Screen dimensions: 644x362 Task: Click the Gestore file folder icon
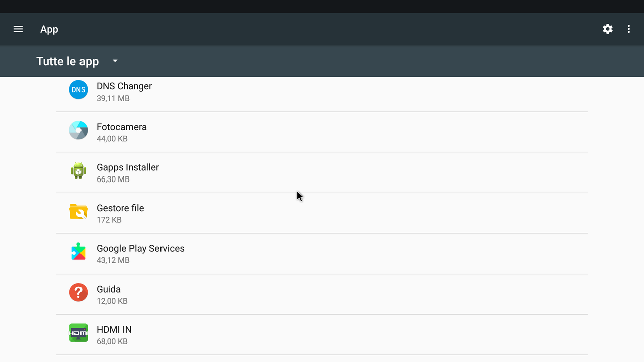[x=78, y=212]
